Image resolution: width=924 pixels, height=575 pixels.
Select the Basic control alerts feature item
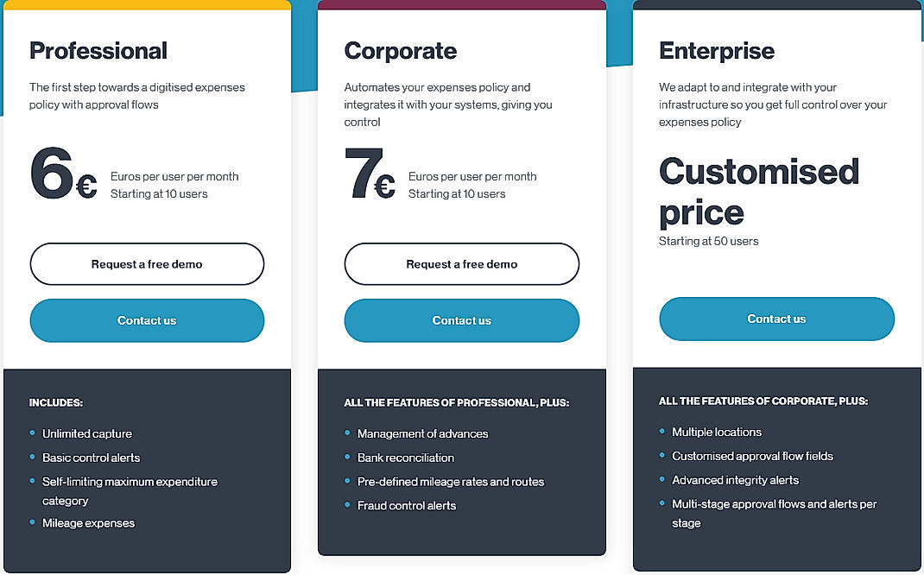[90, 458]
